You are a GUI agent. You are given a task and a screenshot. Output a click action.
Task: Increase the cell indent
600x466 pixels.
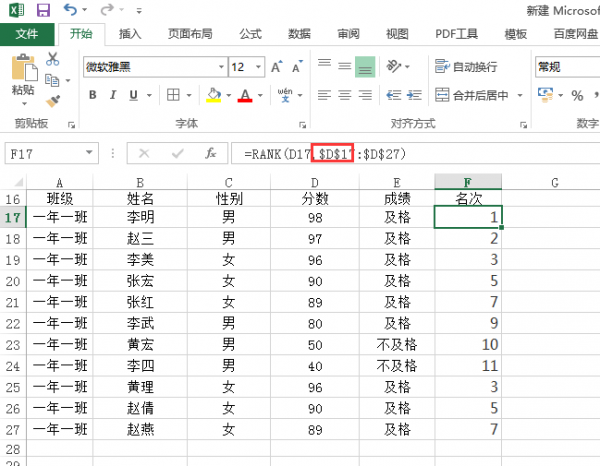coord(414,95)
